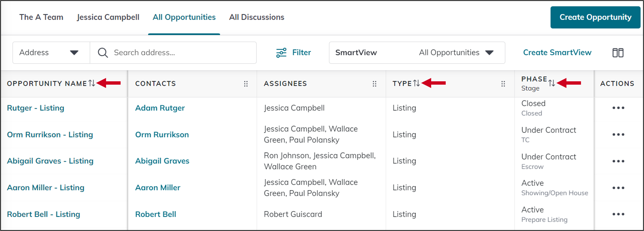Image resolution: width=644 pixels, height=231 pixels.
Task: Switch to All Discussions tab
Action: [x=256, y=17]
